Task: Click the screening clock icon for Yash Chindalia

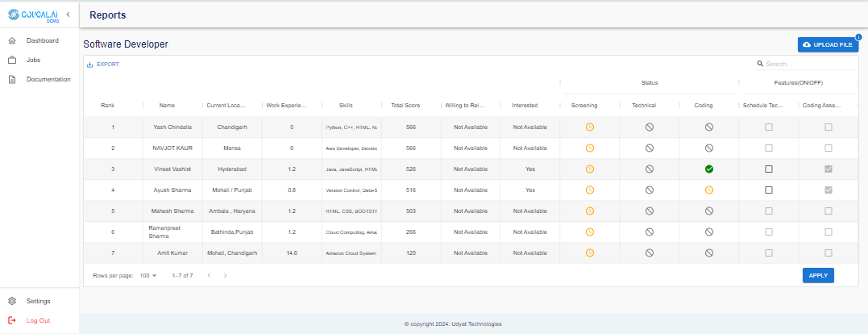Action: tap(589, 127)
